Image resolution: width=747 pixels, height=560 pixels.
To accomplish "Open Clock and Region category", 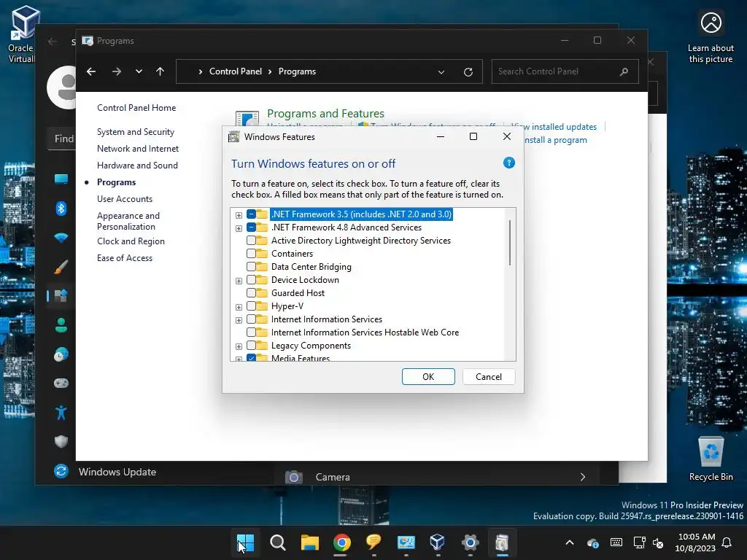I will coord(131,241).
